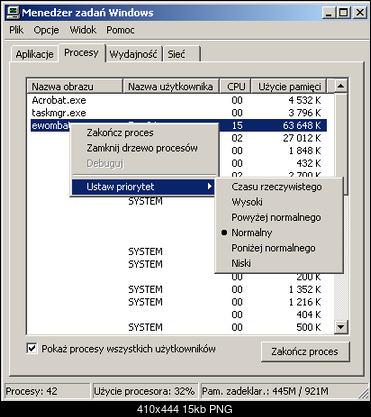Image resolution: width=371 pixels, height=417 pixels.
Task: Click the Task Manager title bar icon
Action: tap(14, 13)
